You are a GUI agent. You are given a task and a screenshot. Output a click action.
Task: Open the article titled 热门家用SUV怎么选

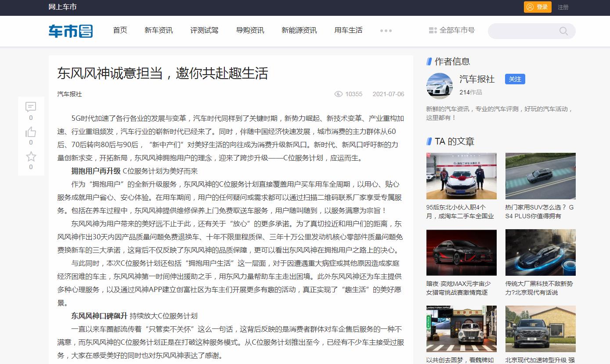click(540, 212)
